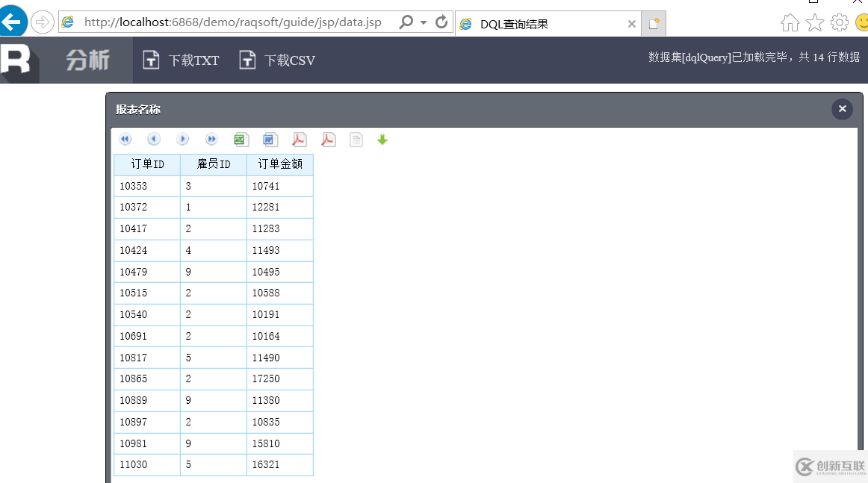Export the report to Excel
The width and height of the screenshot is (868, 483).
click(241, 140)
